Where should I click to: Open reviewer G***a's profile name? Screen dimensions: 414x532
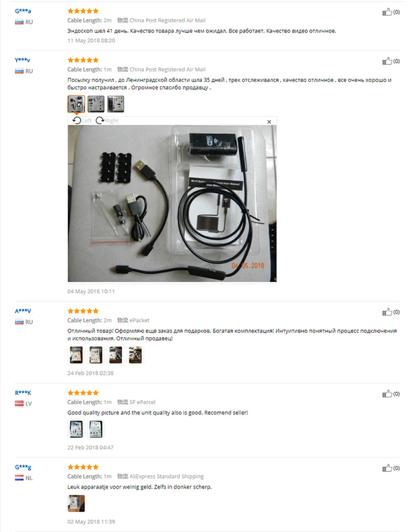23,11
